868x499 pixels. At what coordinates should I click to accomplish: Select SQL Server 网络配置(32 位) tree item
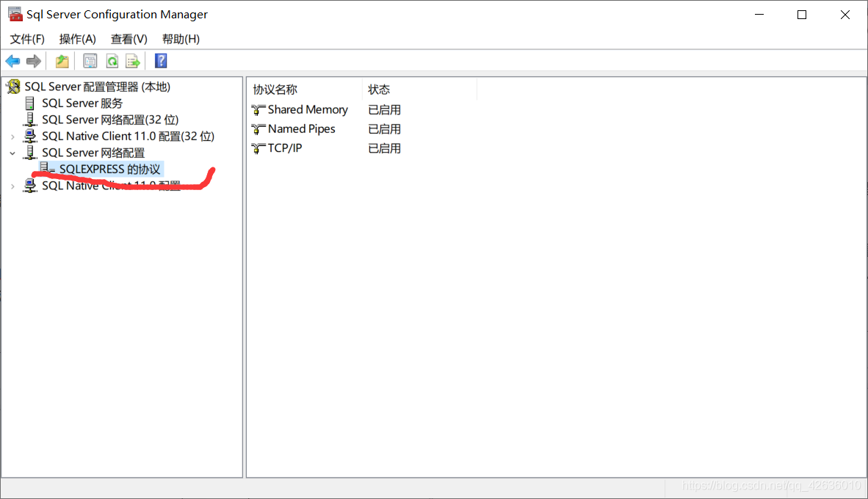point(110,120)
